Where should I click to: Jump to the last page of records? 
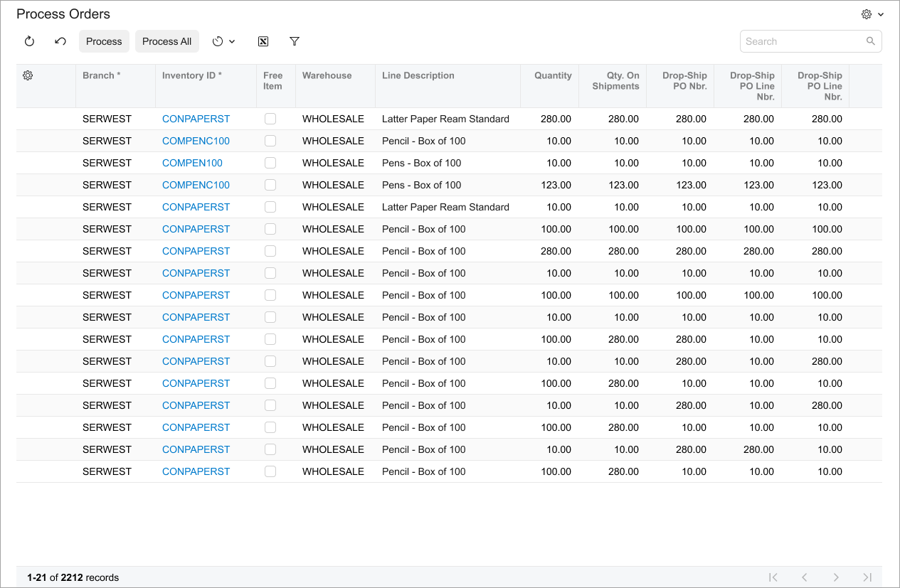[x=867, y=577]
